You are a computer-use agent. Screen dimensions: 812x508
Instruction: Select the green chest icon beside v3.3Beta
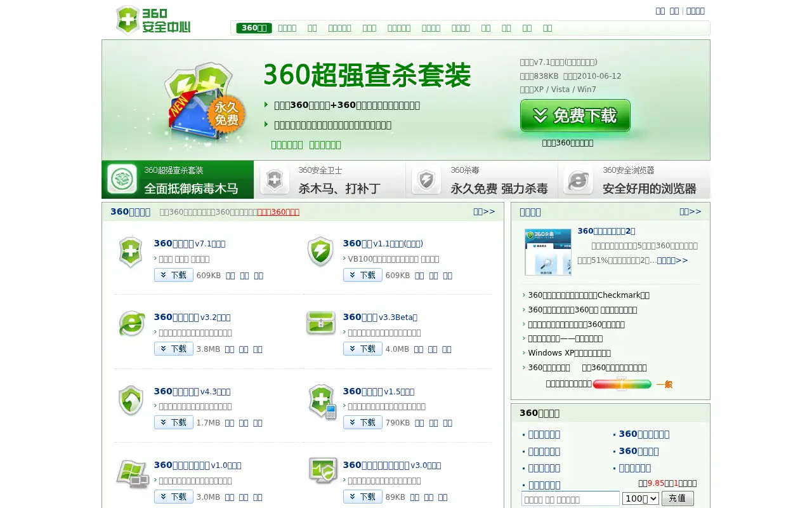click(320, 323)
